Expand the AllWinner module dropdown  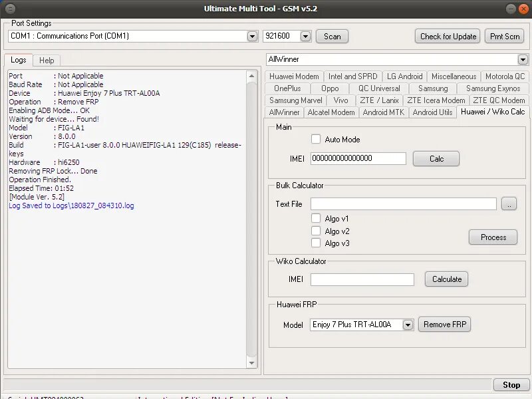tap(523, 59)
